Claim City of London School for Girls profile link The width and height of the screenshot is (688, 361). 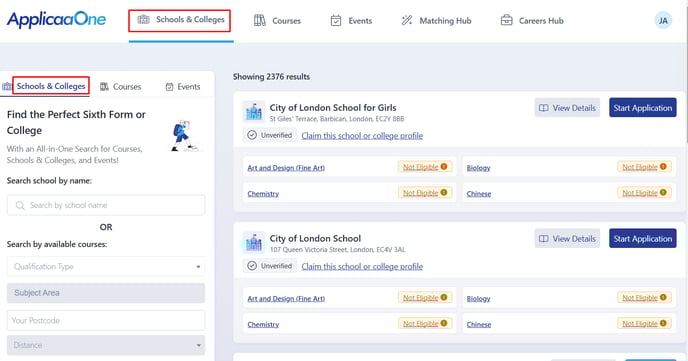(x=362, y=136)
